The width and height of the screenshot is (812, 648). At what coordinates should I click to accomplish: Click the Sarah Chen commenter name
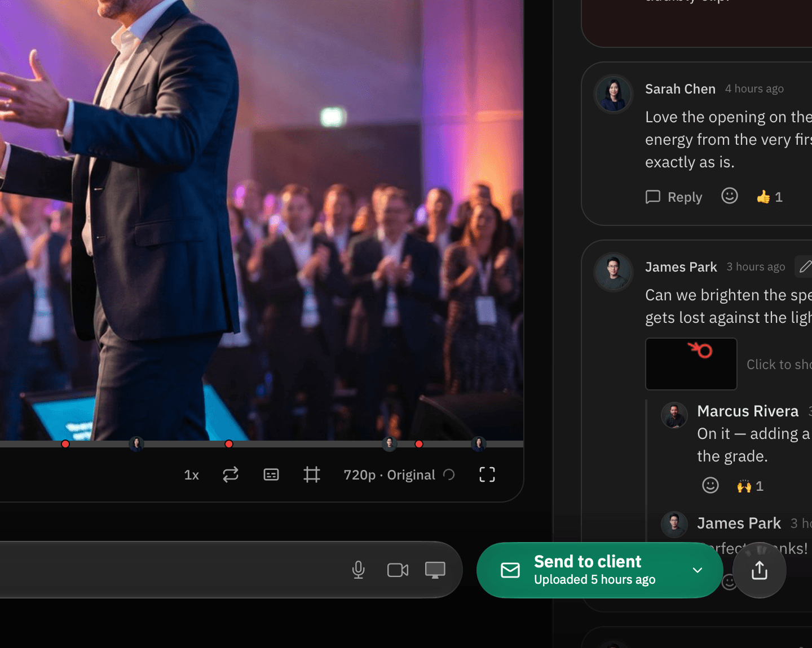680,89
